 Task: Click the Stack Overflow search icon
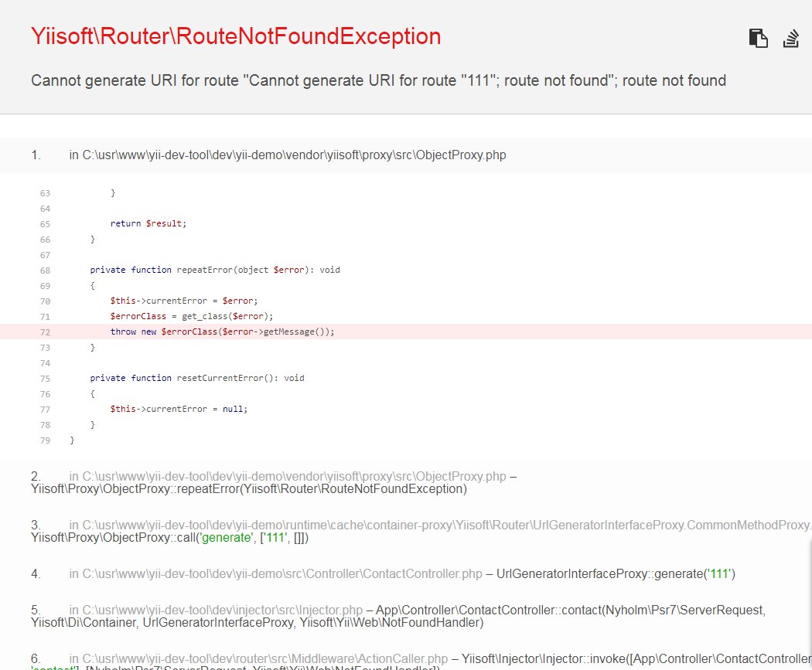click(791, 39)
